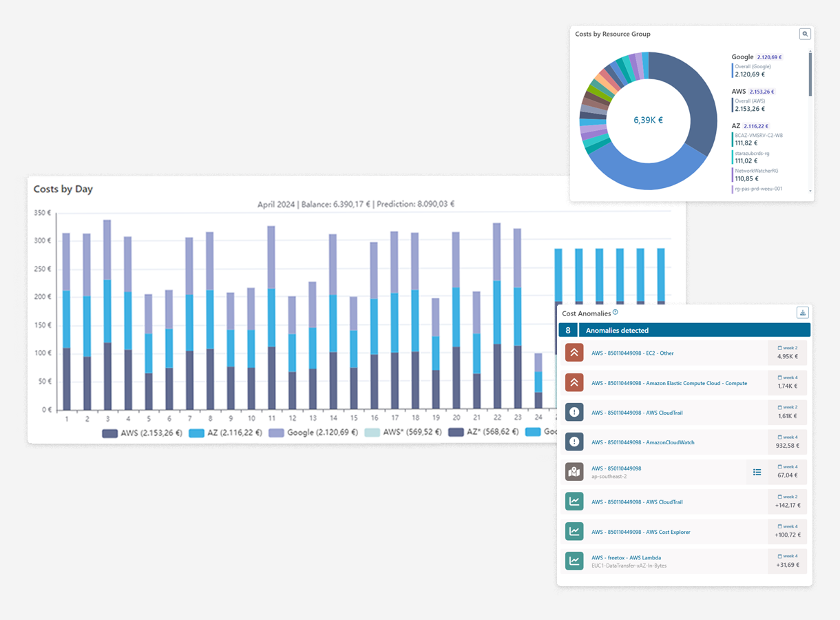840x620 pixels.
Task: Select the BCAZ-VMSRV-C2-WB resource group entry
Action: (x=758, y=136)
